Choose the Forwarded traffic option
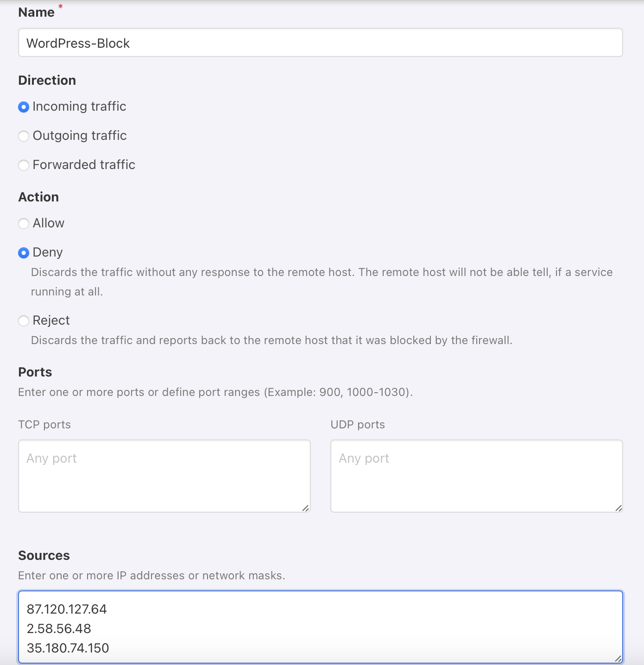644x665 pixels. point(24,165)
